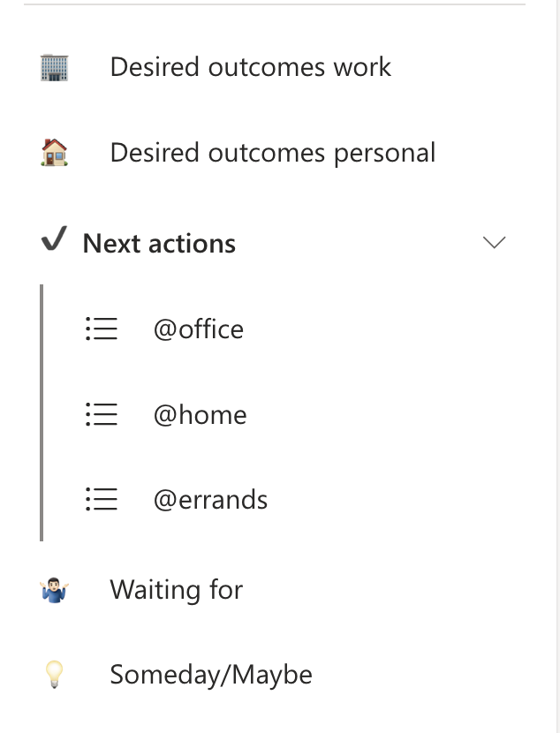This screenshot has width=560, height=733.
Task: Collapse the Next actions group chevron
Action: [x=495, y=243]
